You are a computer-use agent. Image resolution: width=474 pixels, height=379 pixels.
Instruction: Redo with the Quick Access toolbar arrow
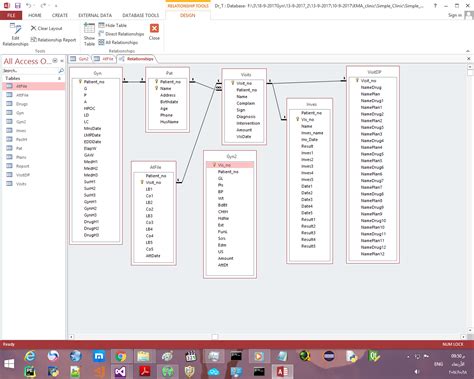coord(43,5)
